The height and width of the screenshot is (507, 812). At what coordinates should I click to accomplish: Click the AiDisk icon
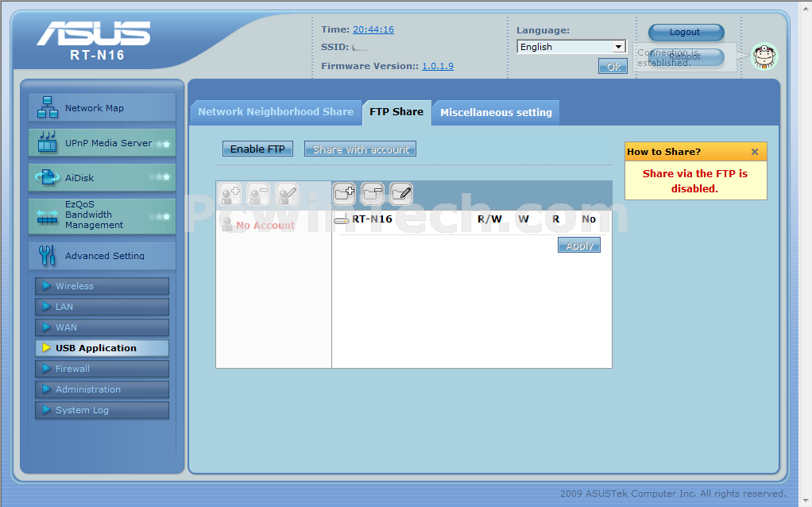[47, 178]
